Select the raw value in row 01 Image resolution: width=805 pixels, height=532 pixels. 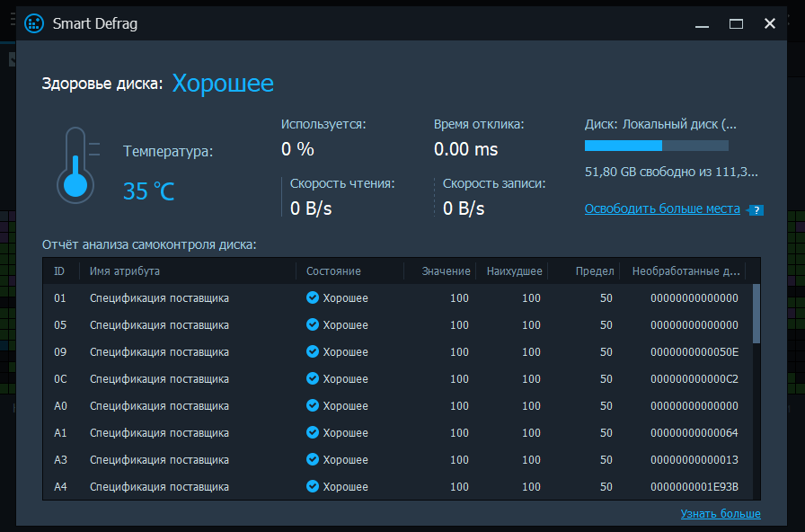(694, 297)
